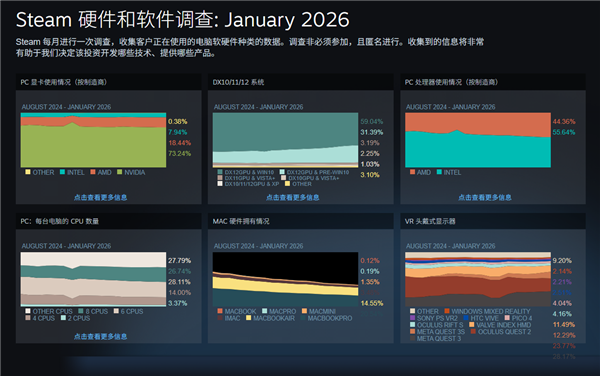600x376 pixels.
Task: Click the MAC hardware ownership chart
Action: [285, 279]
